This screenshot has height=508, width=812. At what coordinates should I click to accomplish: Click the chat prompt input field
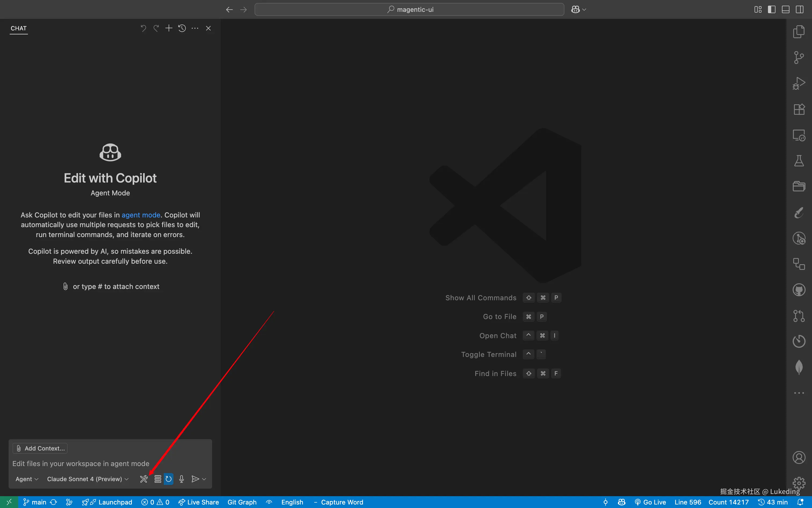tap(110, 464)
